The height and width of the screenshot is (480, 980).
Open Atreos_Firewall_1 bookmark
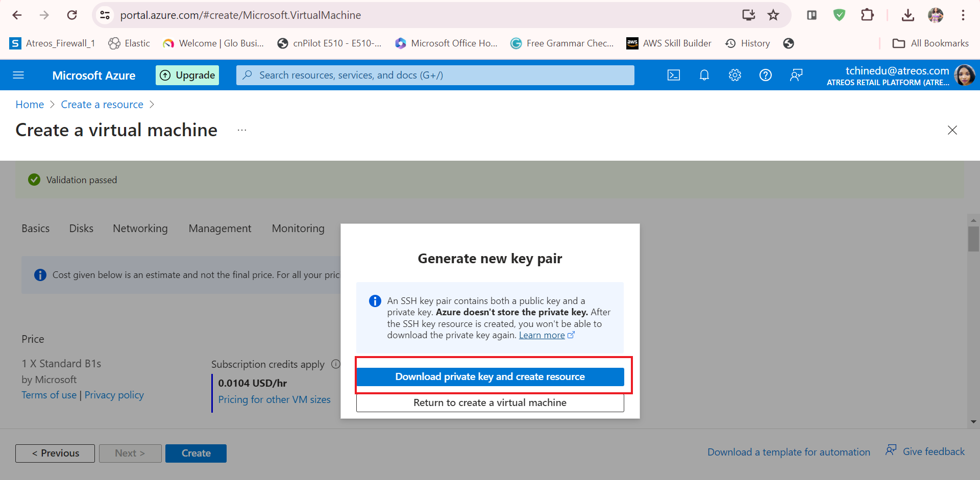(52, 43)
